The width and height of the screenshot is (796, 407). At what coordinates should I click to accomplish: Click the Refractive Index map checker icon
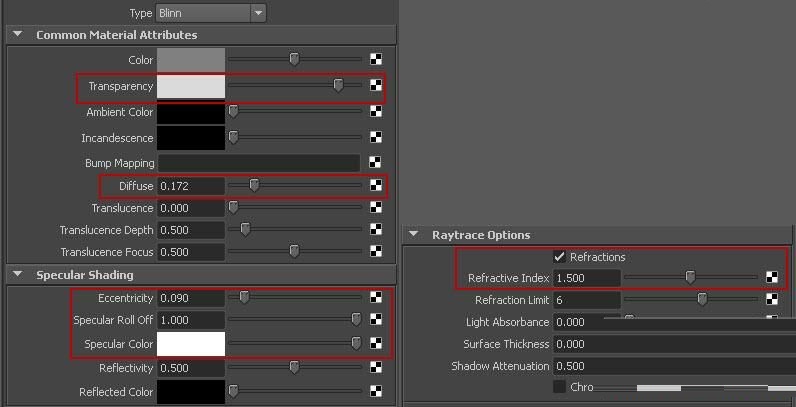tap(772, 278)
